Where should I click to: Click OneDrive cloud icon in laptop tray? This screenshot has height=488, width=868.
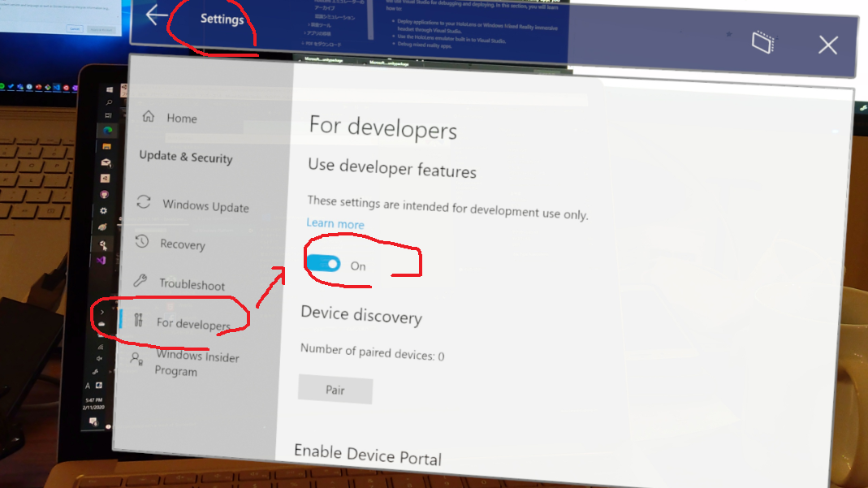[101, 324]
